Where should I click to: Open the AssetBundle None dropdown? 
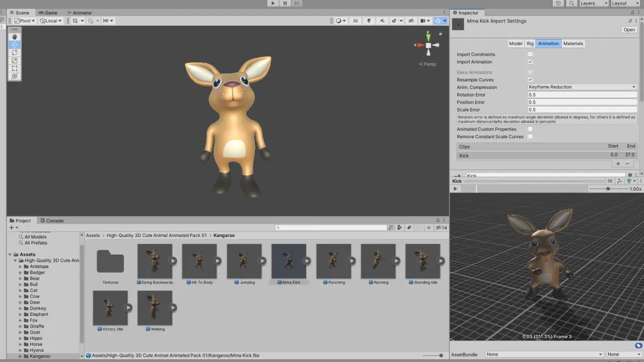544,354
